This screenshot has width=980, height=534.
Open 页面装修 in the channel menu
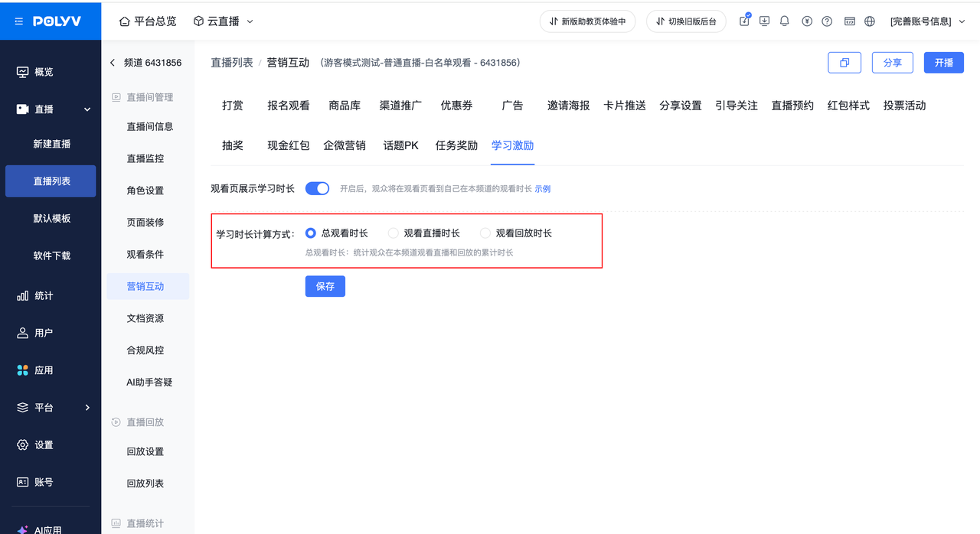point(145,222)
